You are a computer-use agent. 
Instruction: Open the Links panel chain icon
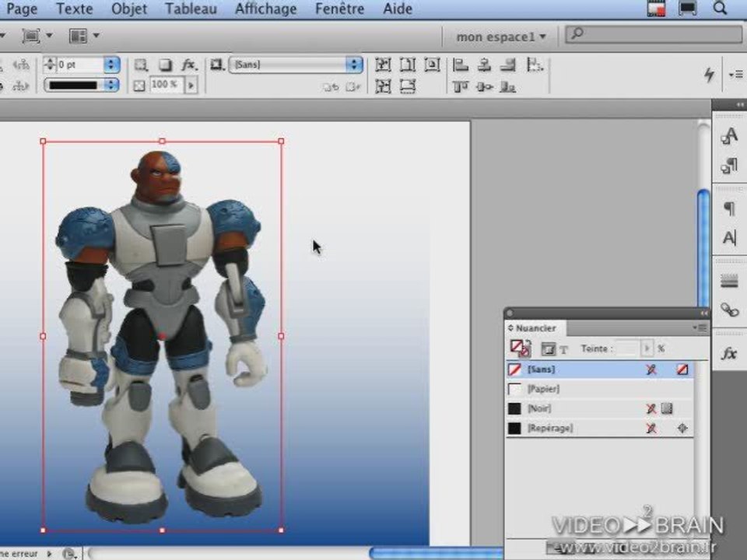729,310
